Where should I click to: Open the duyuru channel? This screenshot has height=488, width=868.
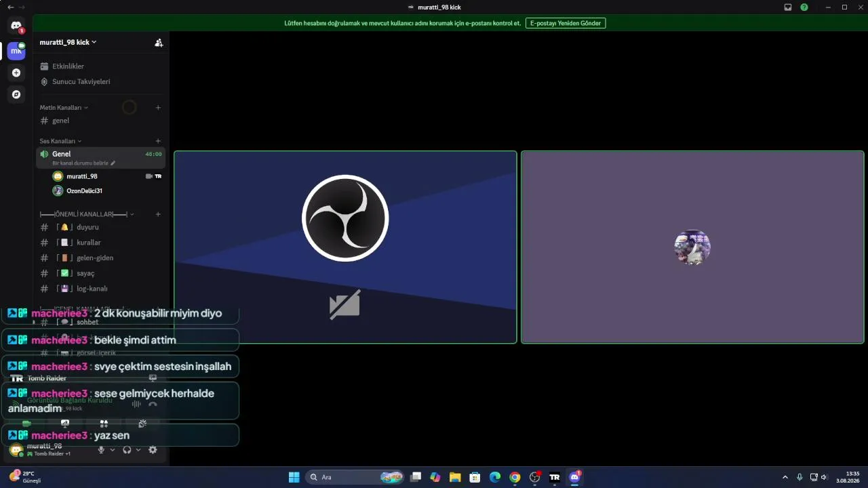[100, 227]
